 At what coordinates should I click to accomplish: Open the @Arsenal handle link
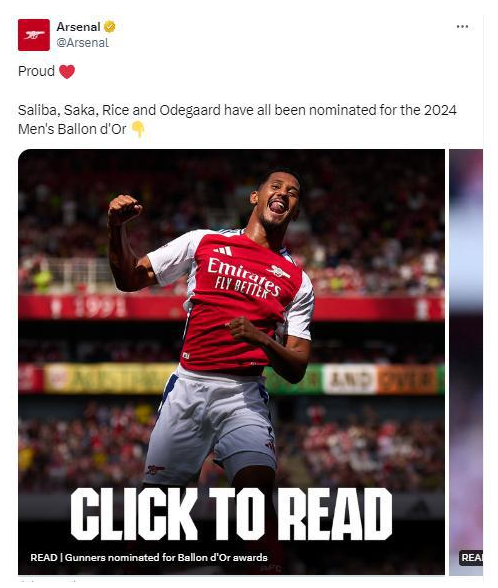(x=82, y=43)
